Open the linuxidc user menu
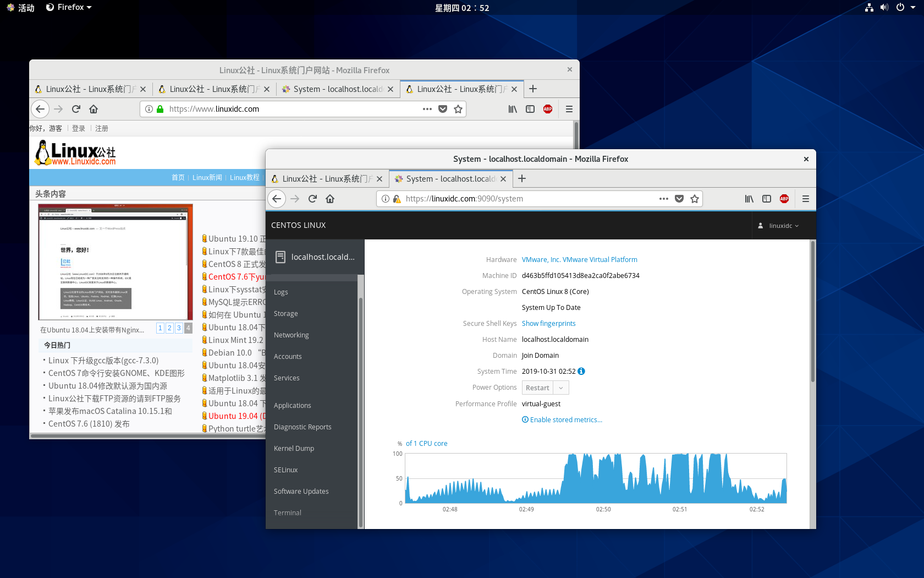The width and height of the screenshot is (924, 578). pos(779,226)
